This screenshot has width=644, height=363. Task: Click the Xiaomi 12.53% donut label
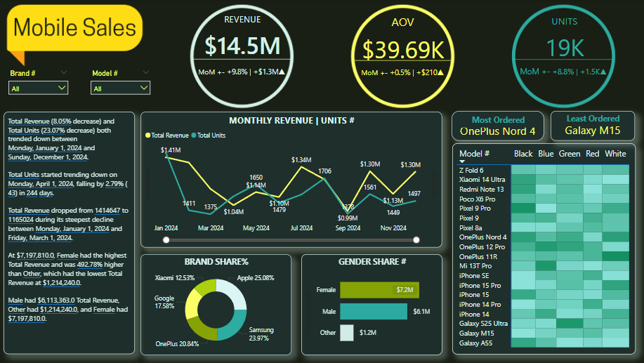coord(175,278)
